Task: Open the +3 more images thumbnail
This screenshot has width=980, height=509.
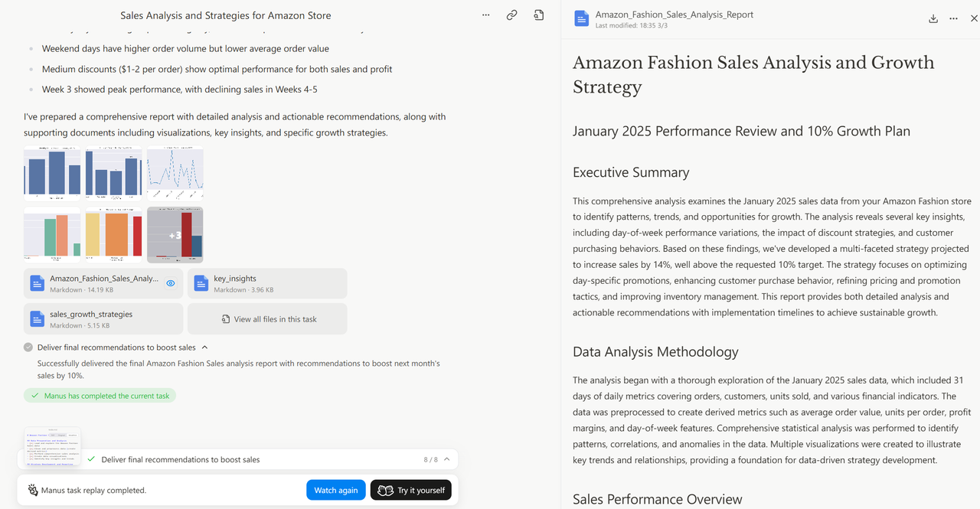Action: point(175,234)
